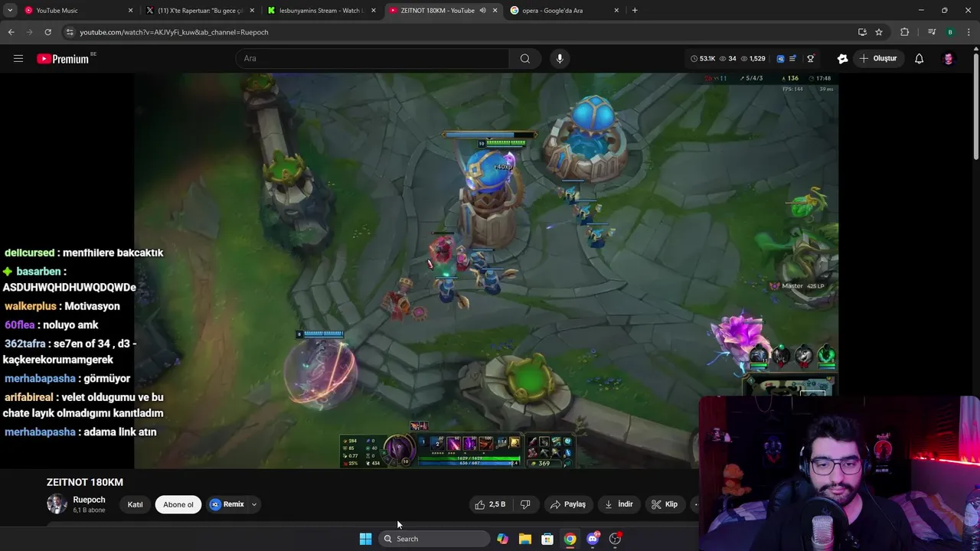Screen dimensions: 980x551
Task: Focus the YouTube Ara search field
Action: point(372,58)
